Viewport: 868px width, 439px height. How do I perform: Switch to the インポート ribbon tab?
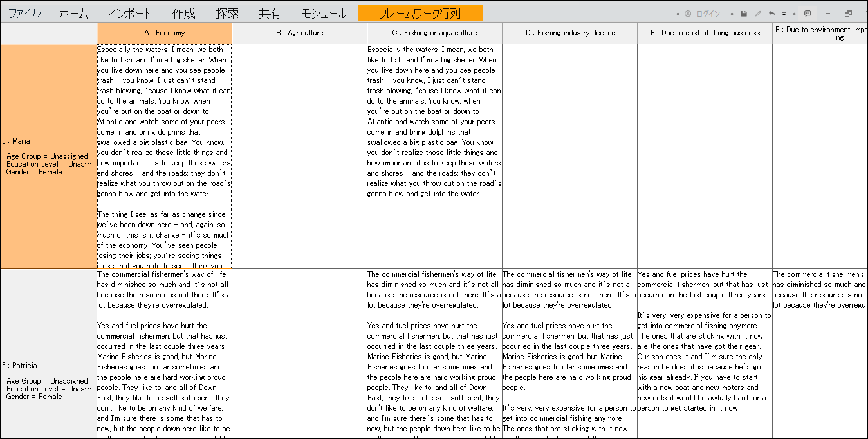click(130, 14)
